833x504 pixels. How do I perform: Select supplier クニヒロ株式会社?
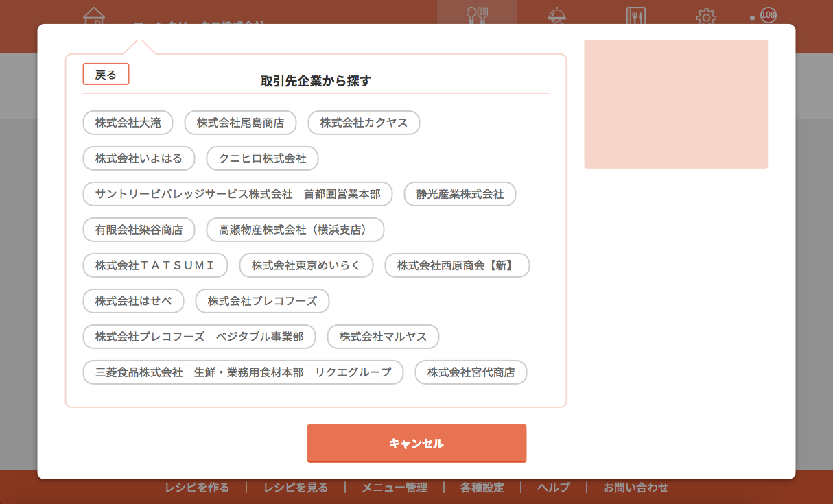click(x=263, y=158)
